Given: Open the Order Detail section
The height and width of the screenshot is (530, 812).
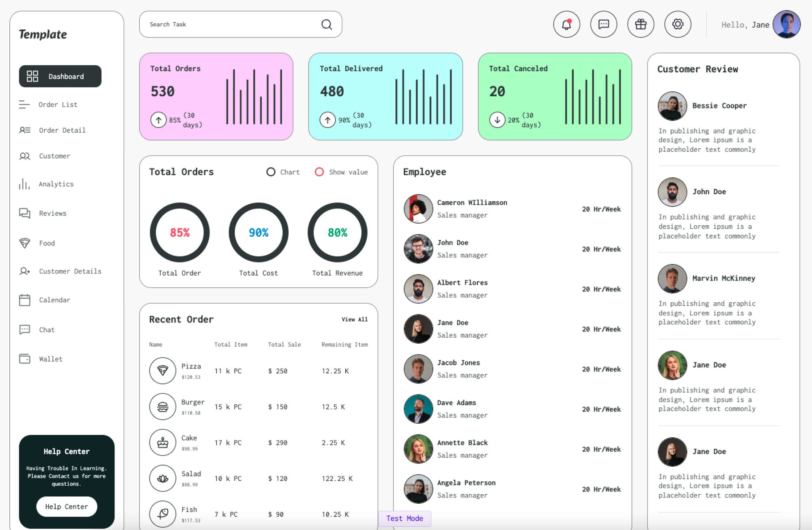Looking at the screenshot, I should coord(62,130).
